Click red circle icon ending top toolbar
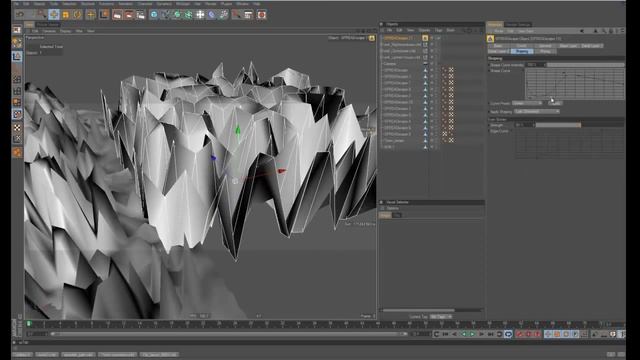 click(262, 15)
